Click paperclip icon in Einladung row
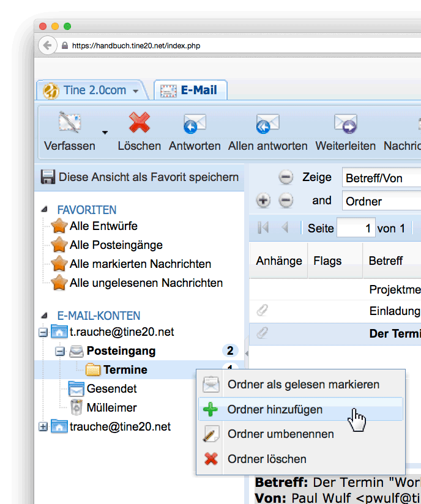Viewport: 421px width, 504px height. 262,311
